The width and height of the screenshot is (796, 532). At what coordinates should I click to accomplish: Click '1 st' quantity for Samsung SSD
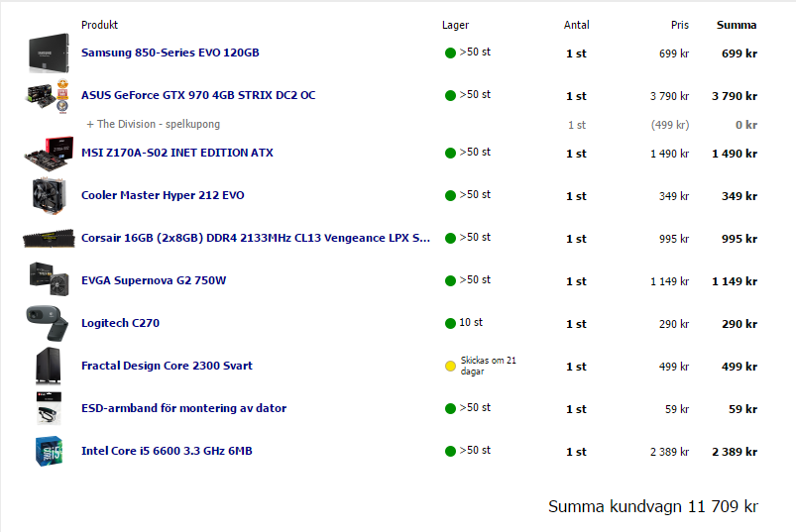(x=576, y=53)
